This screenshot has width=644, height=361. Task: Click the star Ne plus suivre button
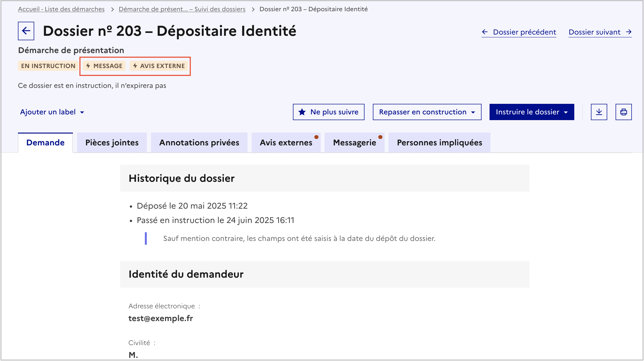(x=328, y=112)
